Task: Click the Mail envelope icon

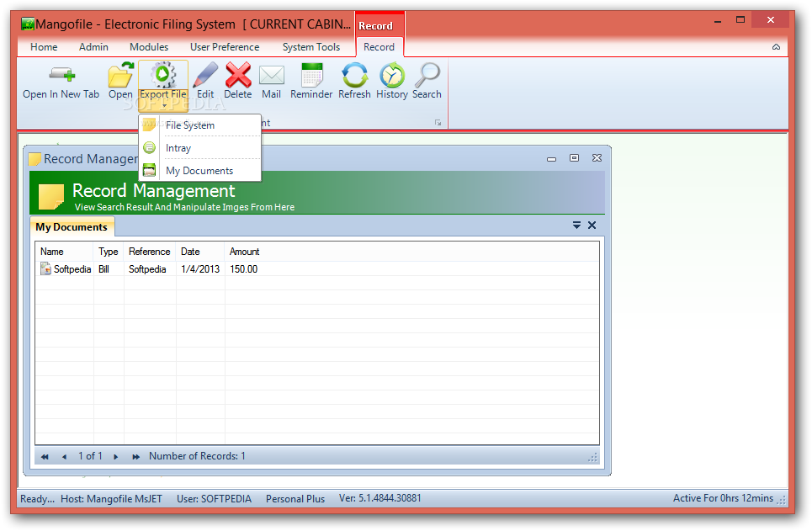Action: click(271, 75)
